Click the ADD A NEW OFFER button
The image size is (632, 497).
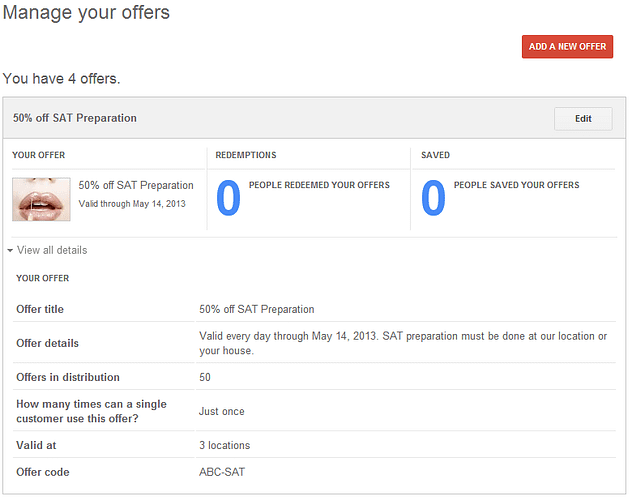567,47
